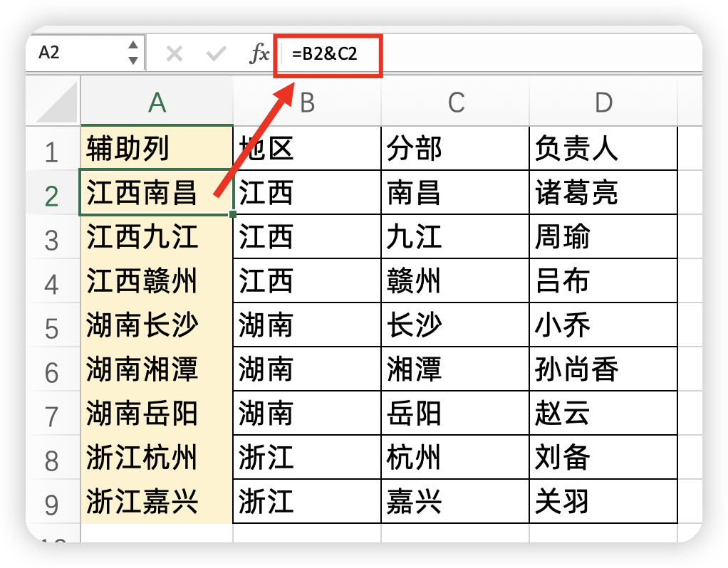Click cell 湖南 in row 6
Viewport: 728px width, 568px height.
(x=307, y=369)
